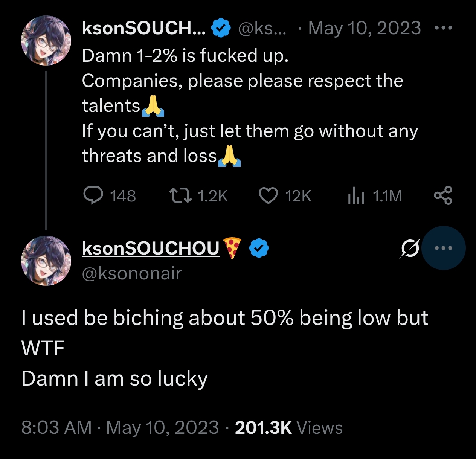
Task: Open the 201.3K Views count
Action: pos(289,428)
